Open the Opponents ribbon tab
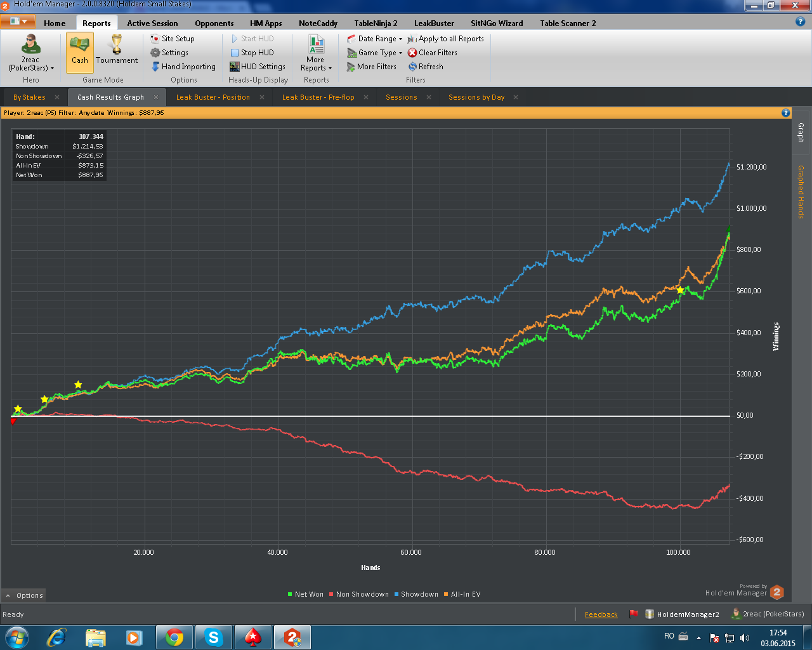812x650 pixels. 214,23
